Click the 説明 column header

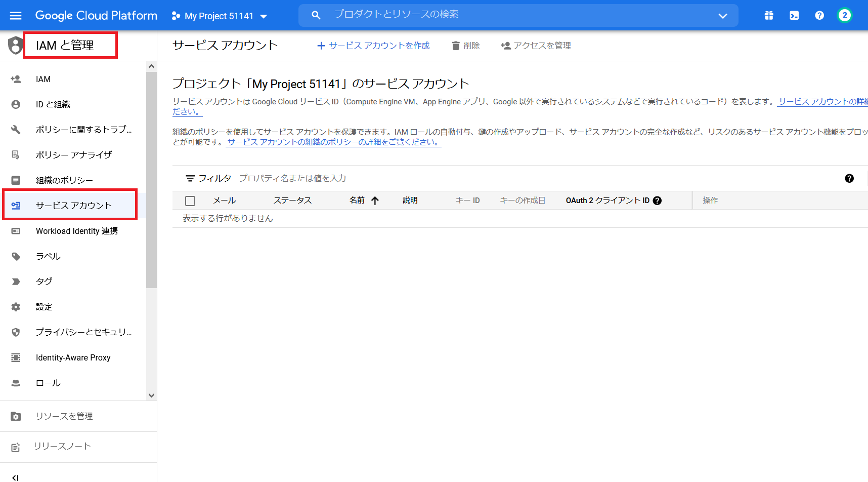click(410, 200)
